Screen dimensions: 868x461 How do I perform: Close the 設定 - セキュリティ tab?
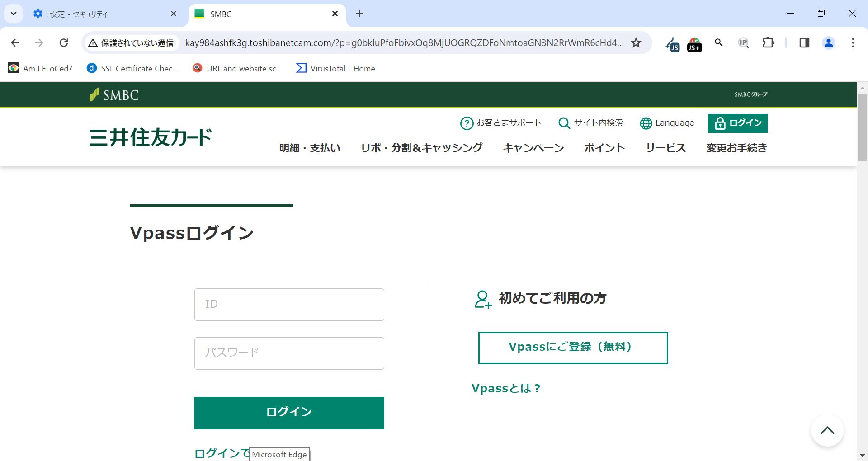pyautogui.click(x=174, y=14)
